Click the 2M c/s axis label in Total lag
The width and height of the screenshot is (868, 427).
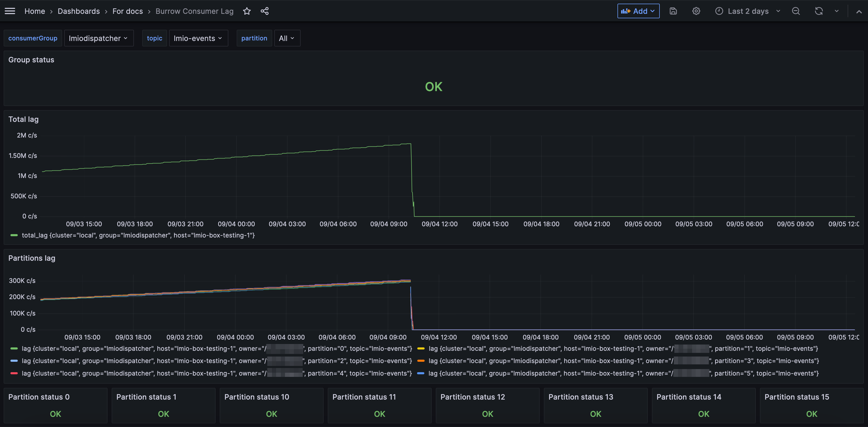tap(27, 135)
